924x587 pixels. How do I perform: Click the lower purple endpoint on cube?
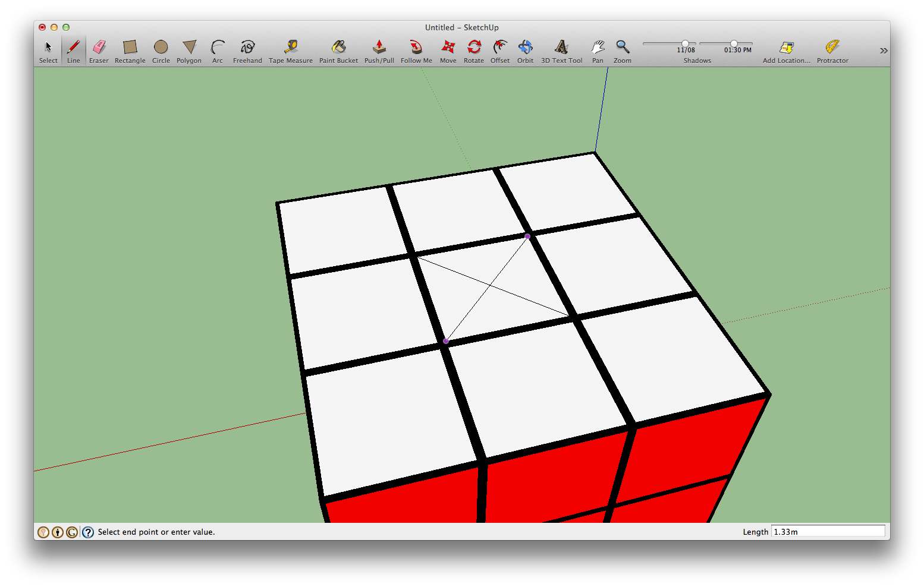click(446, 341)
